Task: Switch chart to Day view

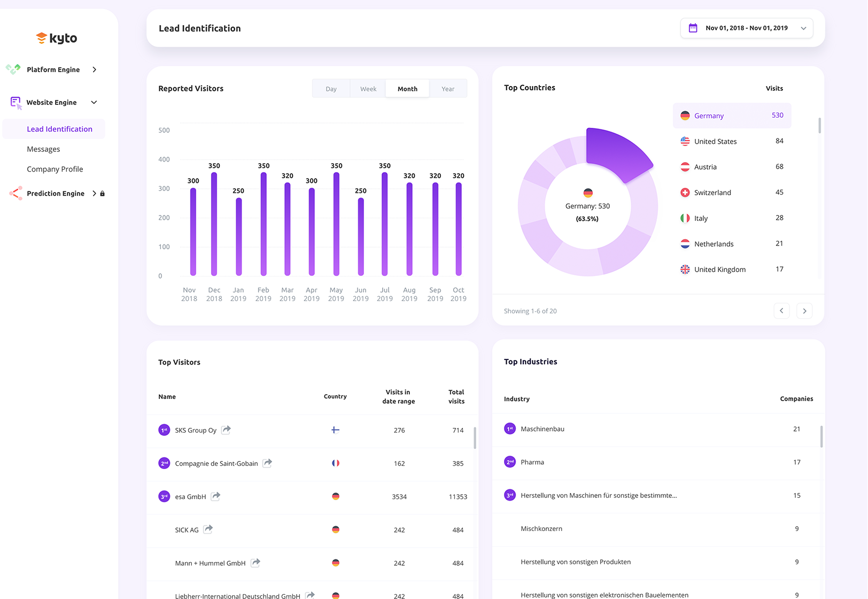Action: pos(331,89)
